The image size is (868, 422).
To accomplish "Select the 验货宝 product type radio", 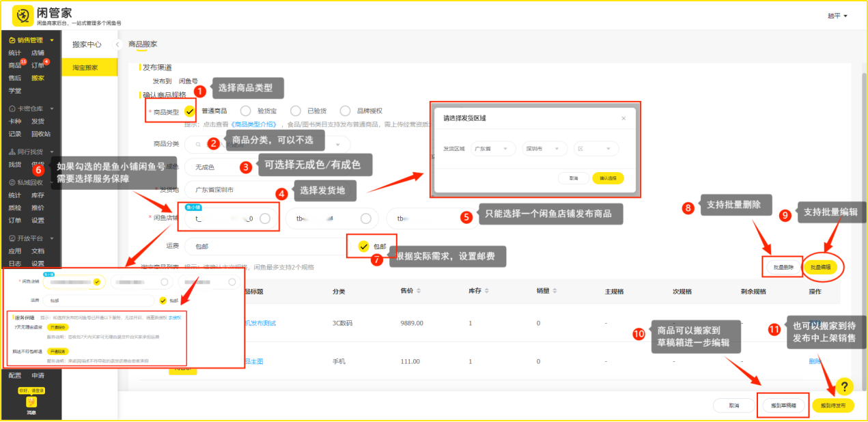I will pyautogui.click(x=246, y=111).
